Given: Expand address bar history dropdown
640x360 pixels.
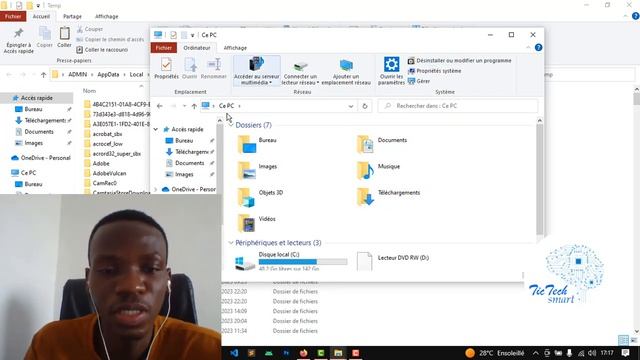Looking at the screenshot, I should click(x=351, y=106).
